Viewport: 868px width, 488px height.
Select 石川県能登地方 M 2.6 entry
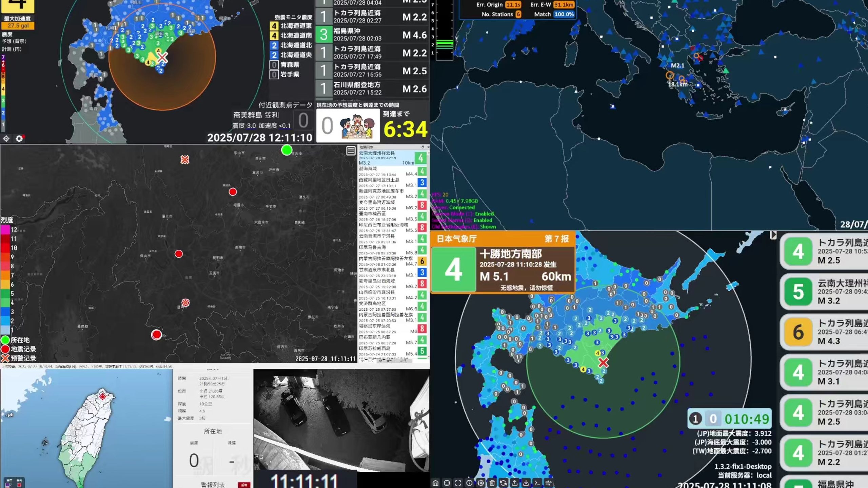372,88
